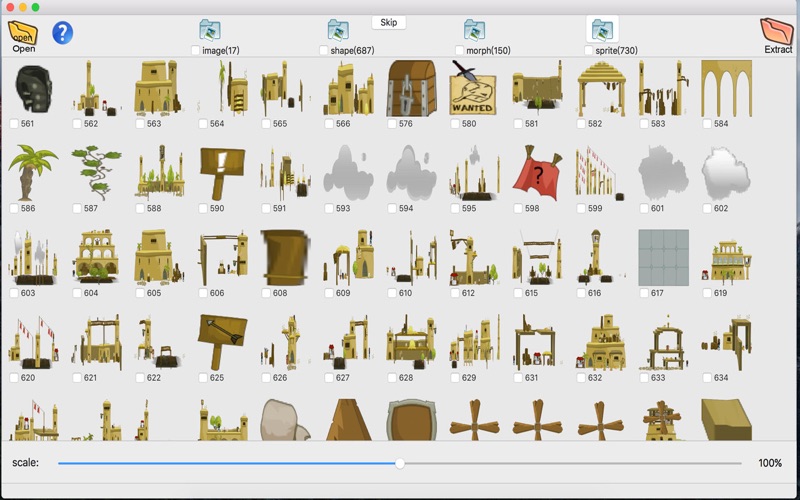
Task: Click the green maximize window button
Action: click(35, 7)
